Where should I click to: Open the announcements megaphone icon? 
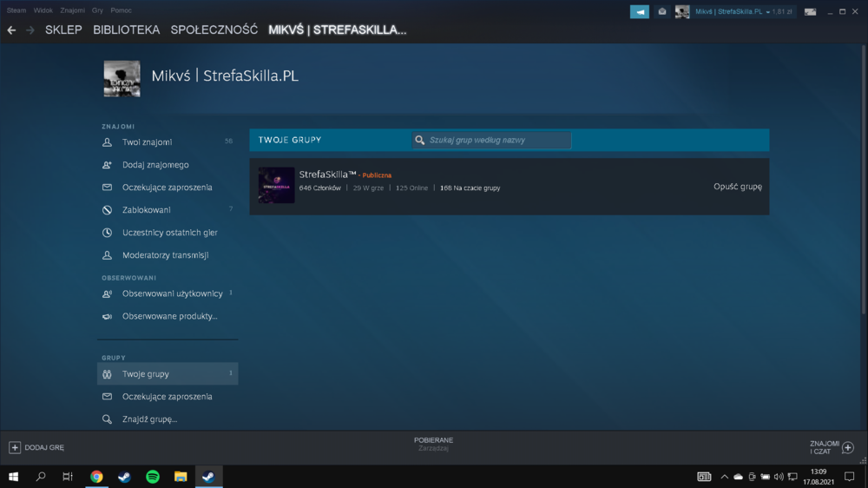click(640, 11)
